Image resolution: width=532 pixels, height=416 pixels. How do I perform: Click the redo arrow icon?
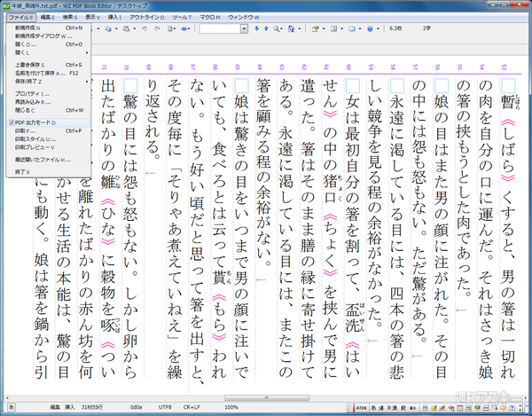point(157,29)
